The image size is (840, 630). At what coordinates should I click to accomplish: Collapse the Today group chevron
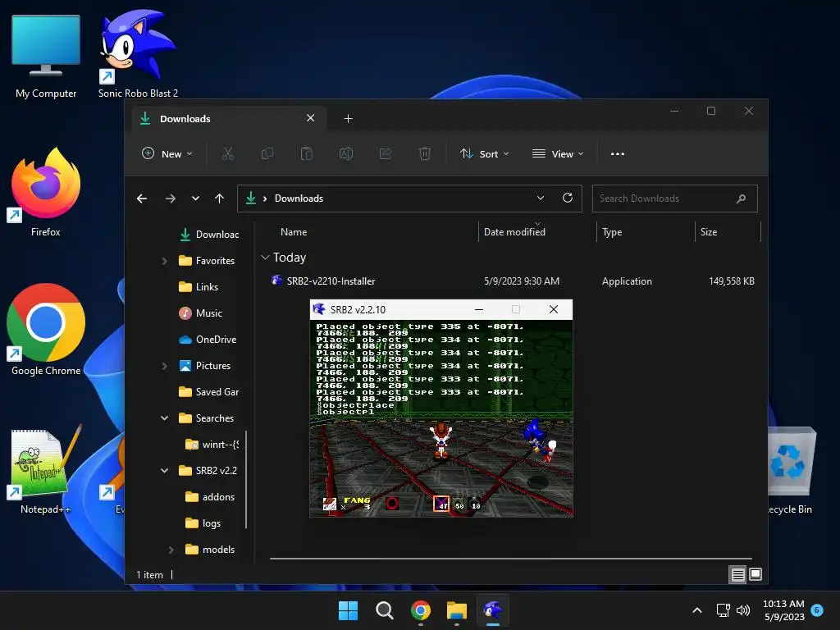point(265,258)
